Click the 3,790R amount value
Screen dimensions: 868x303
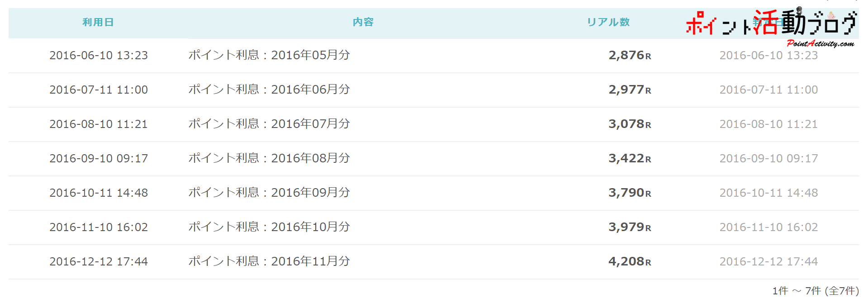coord(629,193)
